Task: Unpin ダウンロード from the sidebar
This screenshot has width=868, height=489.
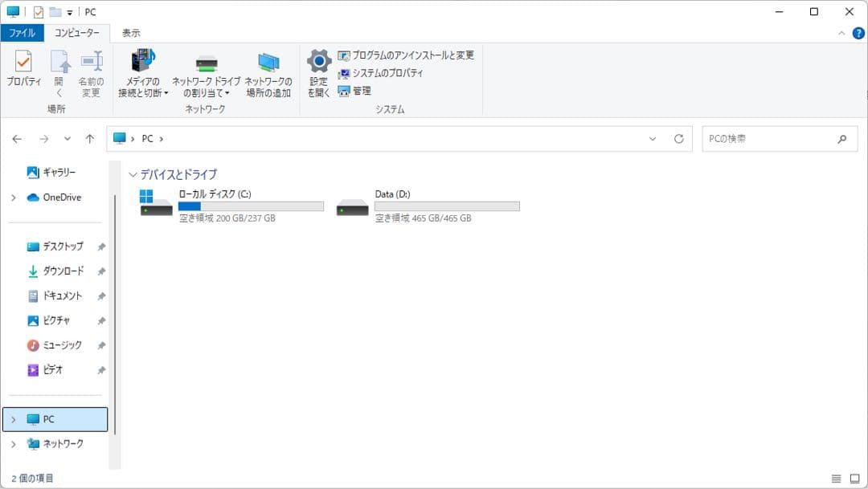Action: click(x=101, y=271)
